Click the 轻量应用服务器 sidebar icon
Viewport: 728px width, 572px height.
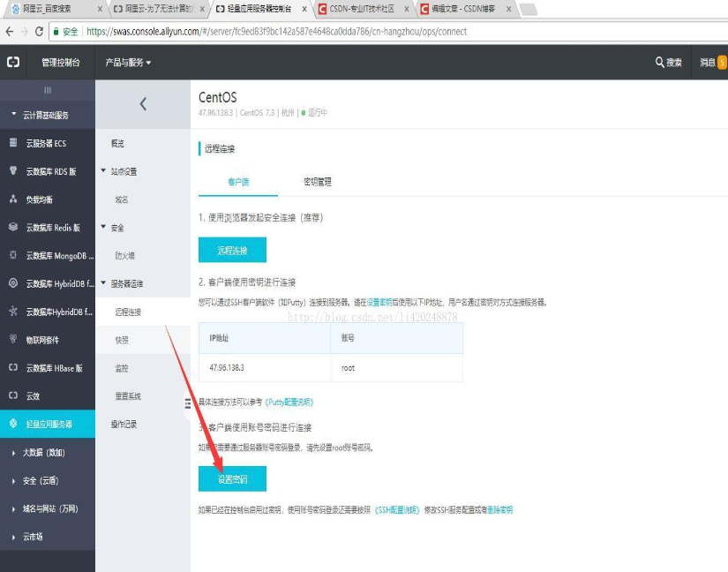(x=13, y=423)
